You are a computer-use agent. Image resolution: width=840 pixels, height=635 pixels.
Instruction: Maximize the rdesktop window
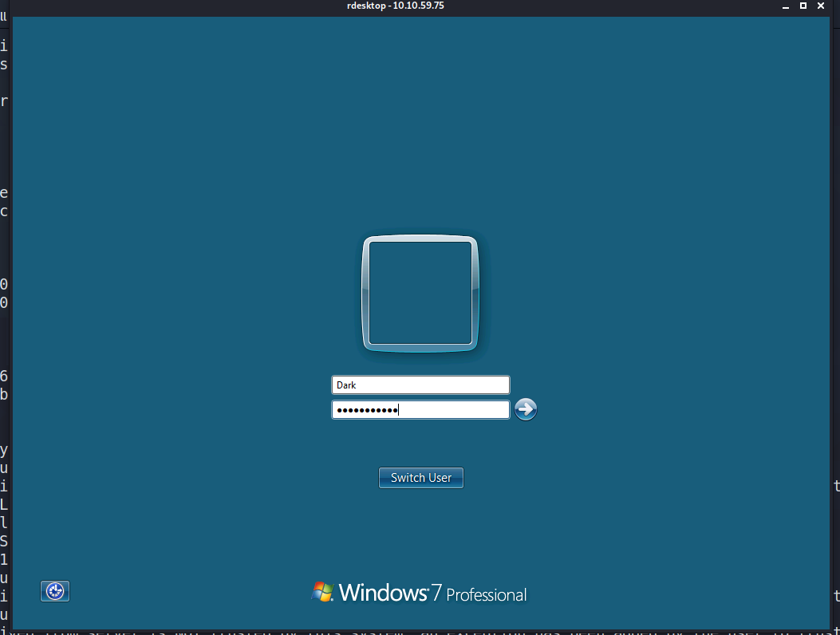803,6
